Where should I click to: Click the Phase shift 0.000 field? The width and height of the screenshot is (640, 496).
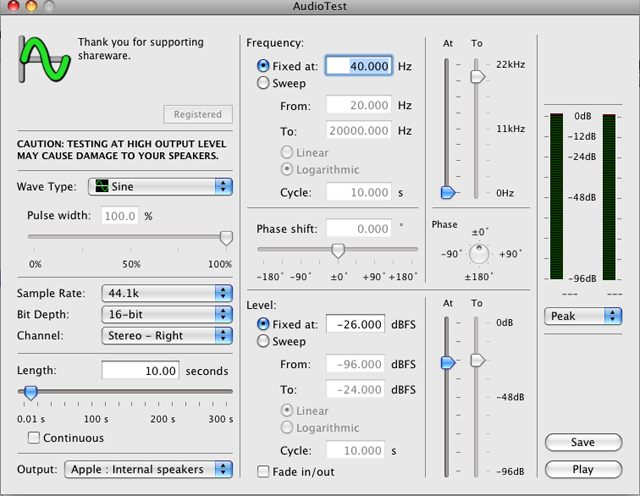click(x=359, y=228)
